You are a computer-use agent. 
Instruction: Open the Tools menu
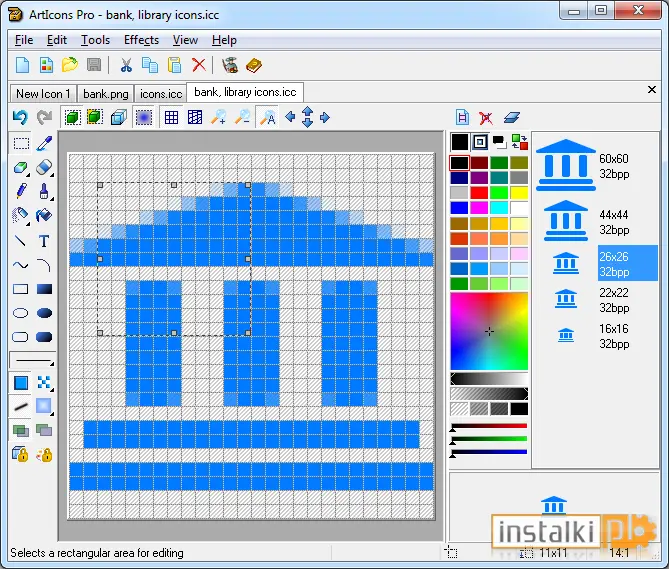96,40
